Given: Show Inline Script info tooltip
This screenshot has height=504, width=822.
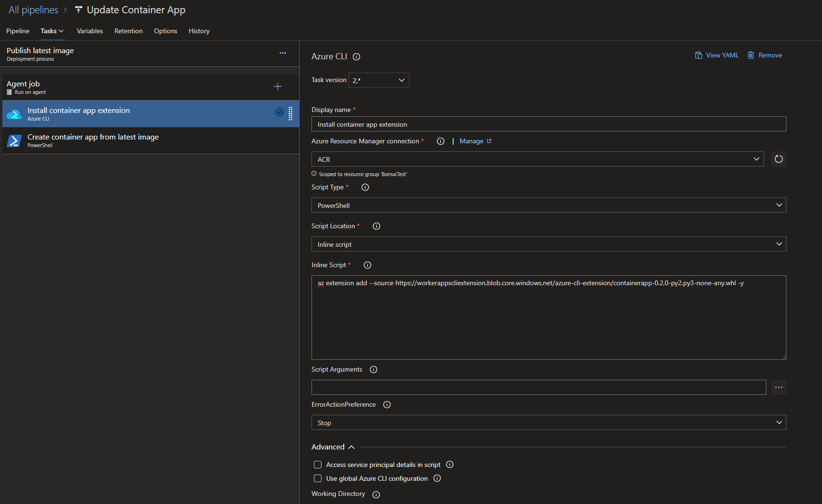Looking at the screenshot, I should click(368, 265).
